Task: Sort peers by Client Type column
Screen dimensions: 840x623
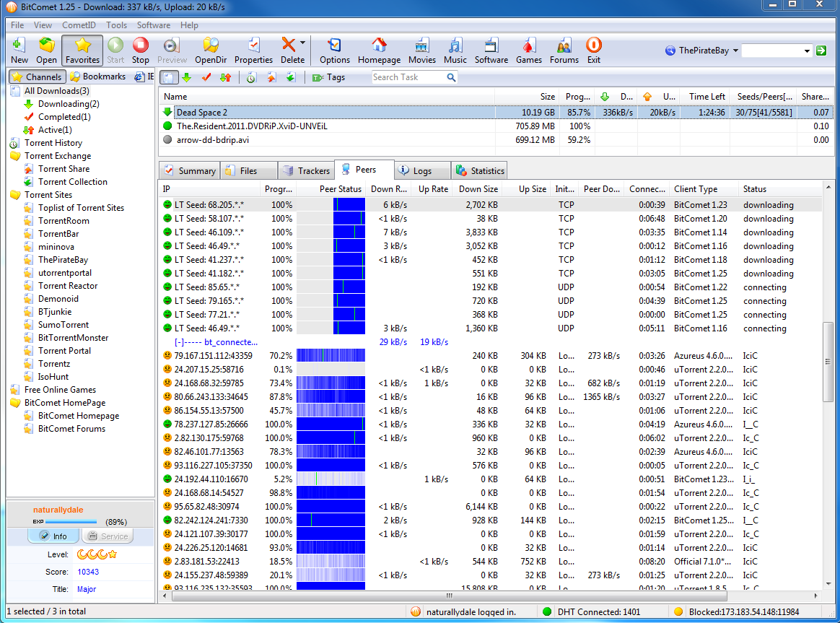Action: coord(704,189)
